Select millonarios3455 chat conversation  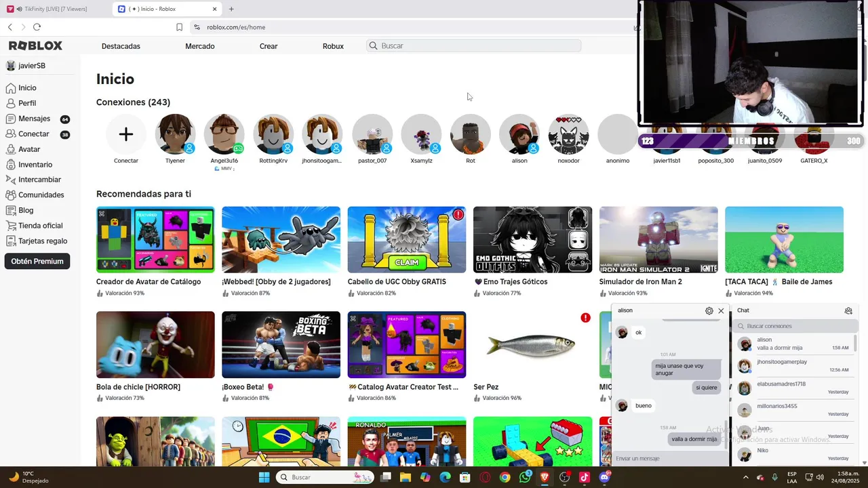[794, 410]
